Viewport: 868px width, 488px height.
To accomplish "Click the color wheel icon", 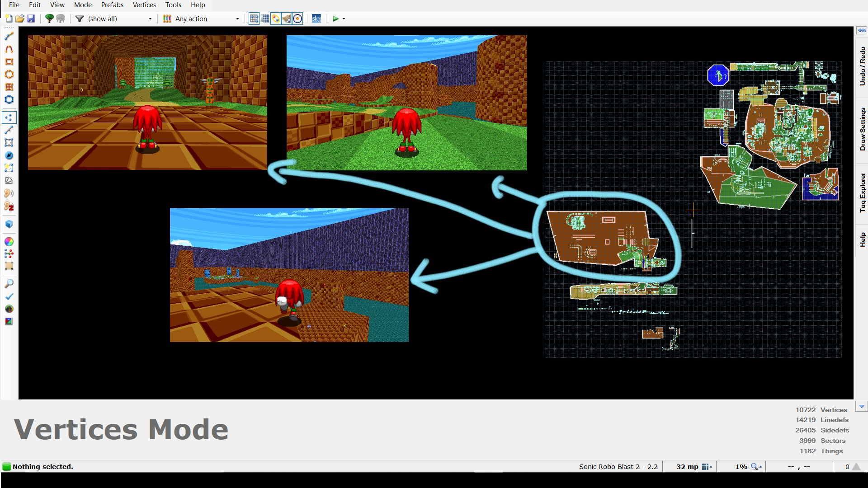I will click(9, 242).
